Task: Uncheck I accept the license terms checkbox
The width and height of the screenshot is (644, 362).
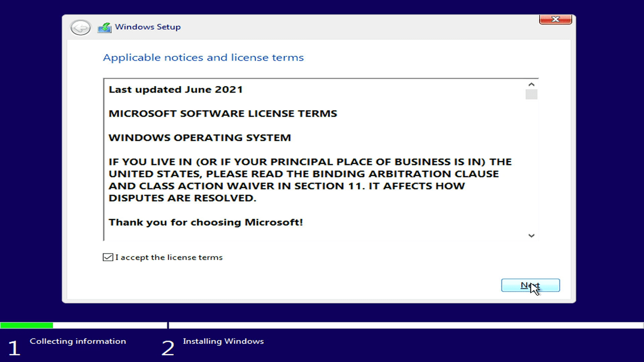Action: pyautogui.click(x=108, y=257)
